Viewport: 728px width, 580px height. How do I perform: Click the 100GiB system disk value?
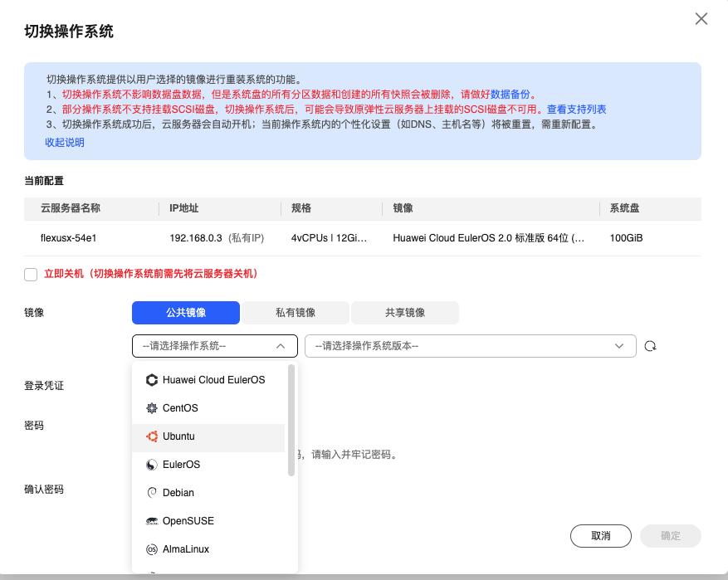point(627,238)
